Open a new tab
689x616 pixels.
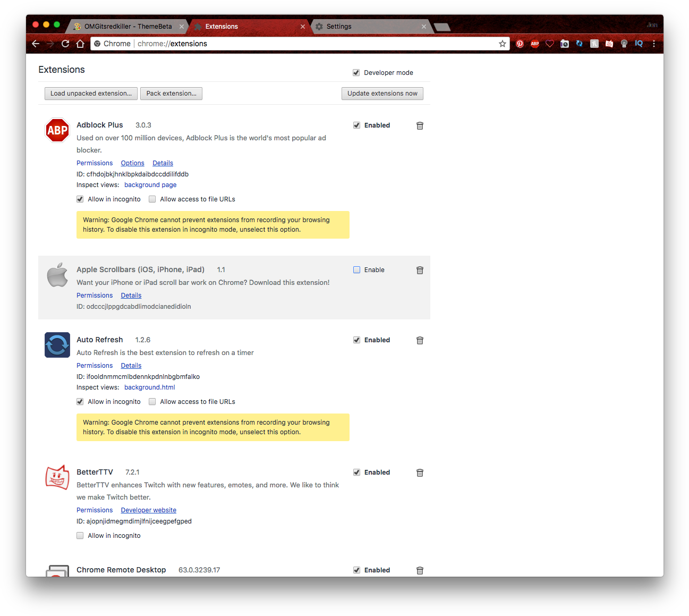click(x=442, y=27)
